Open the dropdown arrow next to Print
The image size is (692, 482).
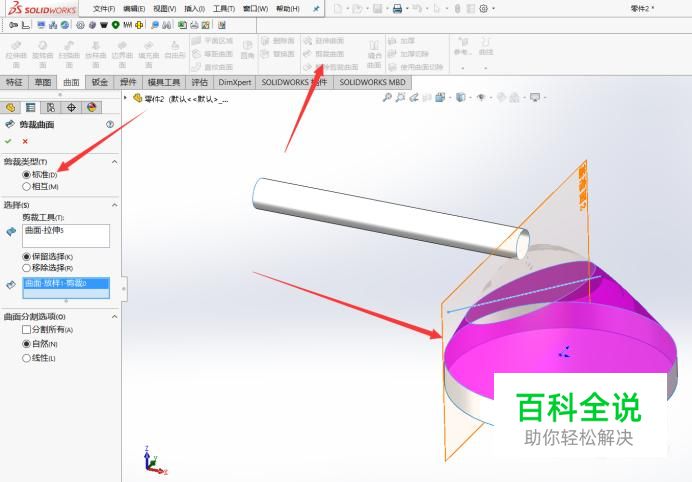tap(406, 8)
